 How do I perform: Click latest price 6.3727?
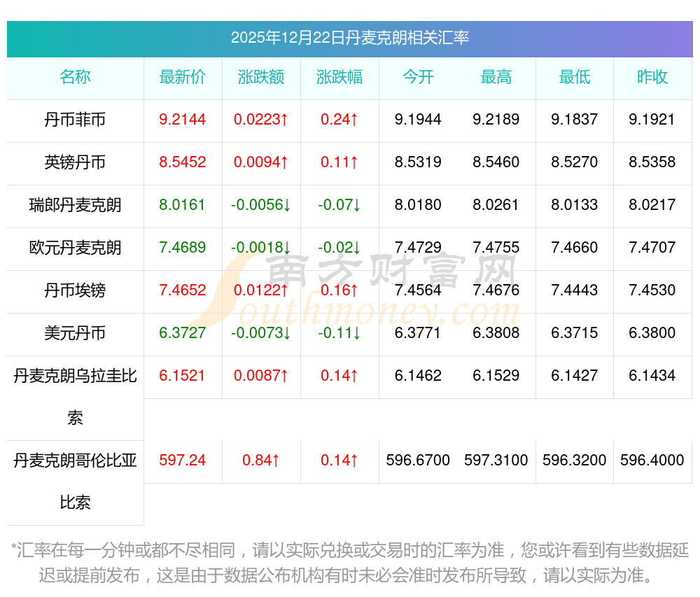tap(183, 333)
